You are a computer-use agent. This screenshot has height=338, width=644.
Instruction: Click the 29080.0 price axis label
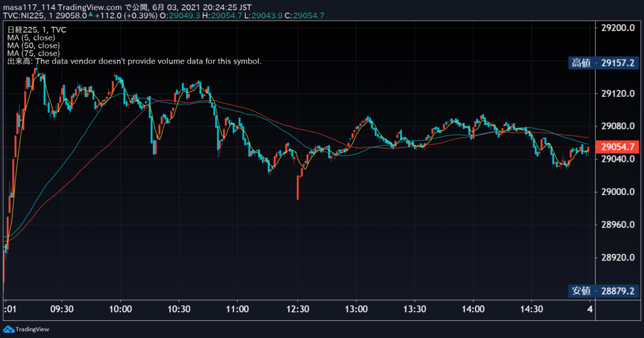(x=618, y=126)
